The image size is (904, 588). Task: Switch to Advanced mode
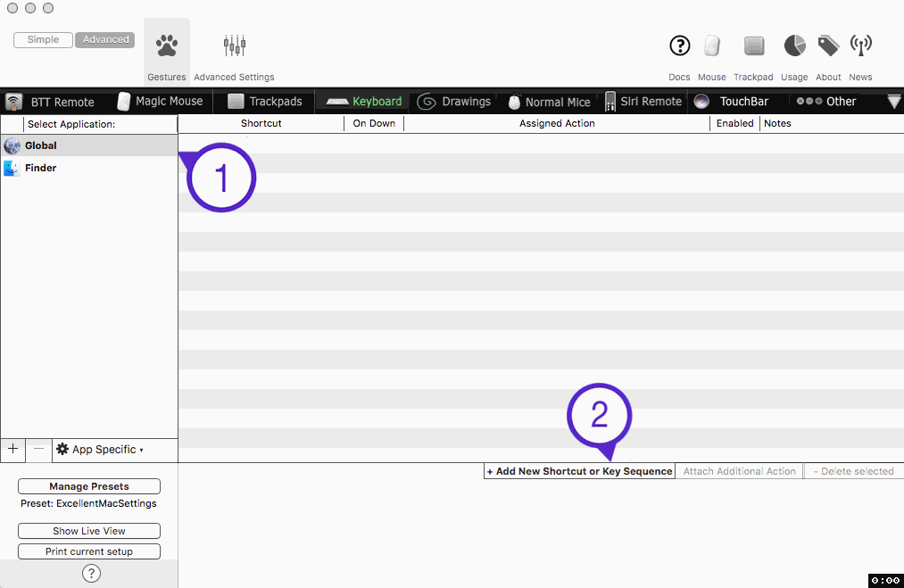105,40
